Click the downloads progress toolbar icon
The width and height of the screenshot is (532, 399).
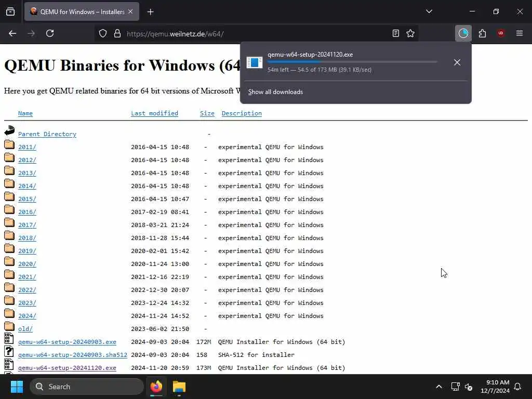click(x=463, y=33)
